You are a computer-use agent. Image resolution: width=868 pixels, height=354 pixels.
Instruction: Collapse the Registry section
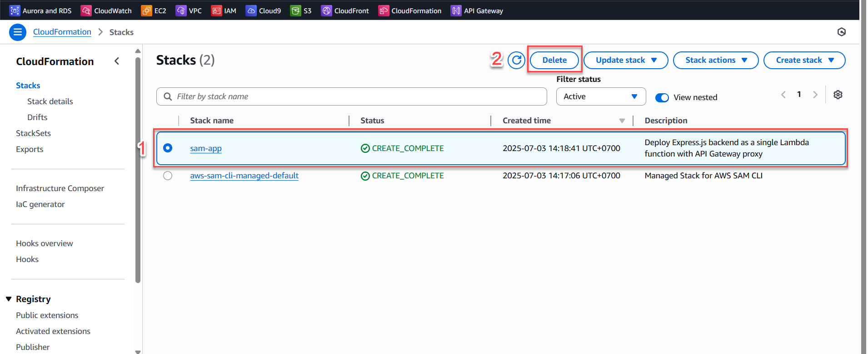pyautogui.click(x=9, y=299)
